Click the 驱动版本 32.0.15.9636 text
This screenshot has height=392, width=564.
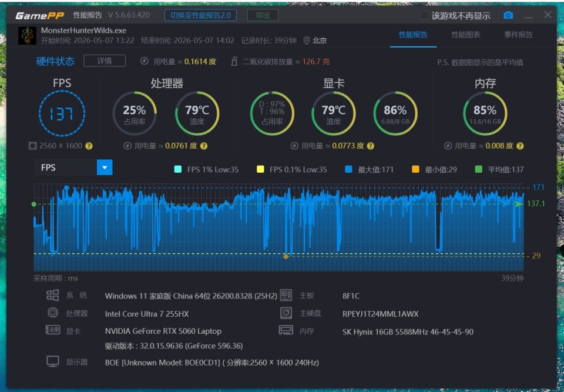(174, 346)
